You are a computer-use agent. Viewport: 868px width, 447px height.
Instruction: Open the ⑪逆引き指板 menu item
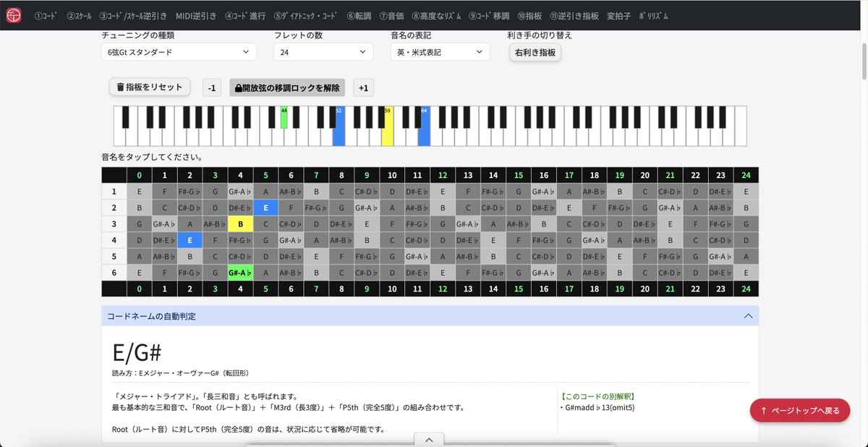[574, 15]
